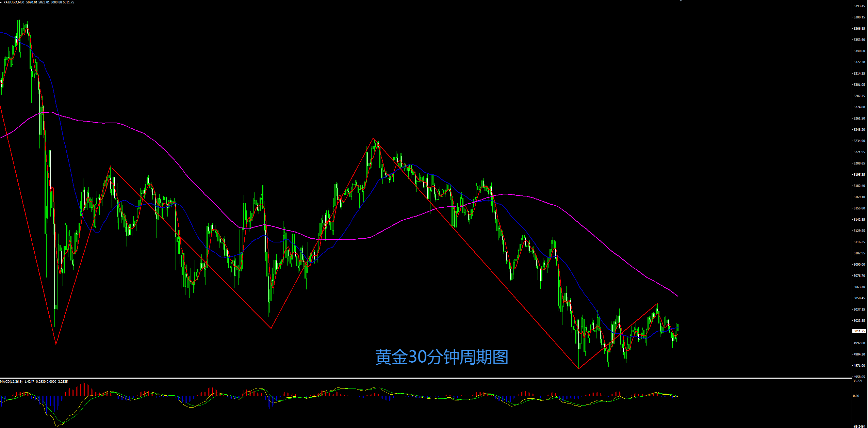Viewport: 868px width, 428px height.
Task: Click the gray chart shift marker at top
Action: coord(681,1)
